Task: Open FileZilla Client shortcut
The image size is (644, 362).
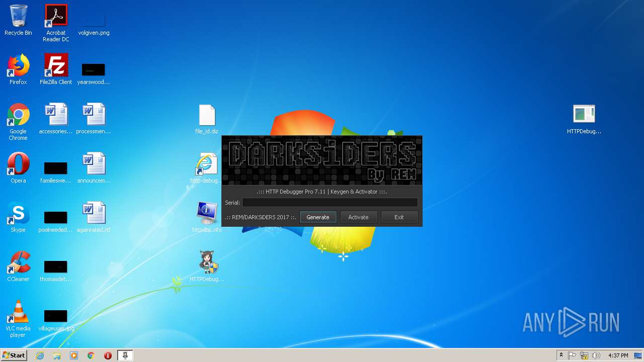Action: [x=56, y=70]
